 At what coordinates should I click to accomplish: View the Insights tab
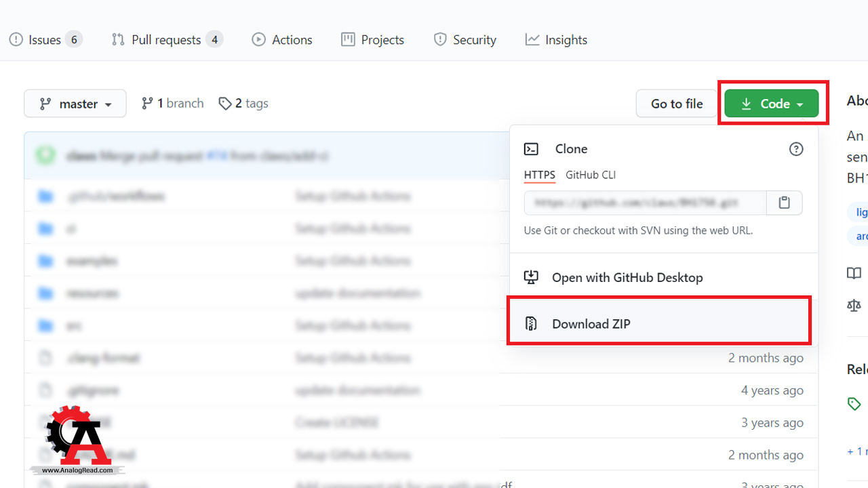[556, 40]
